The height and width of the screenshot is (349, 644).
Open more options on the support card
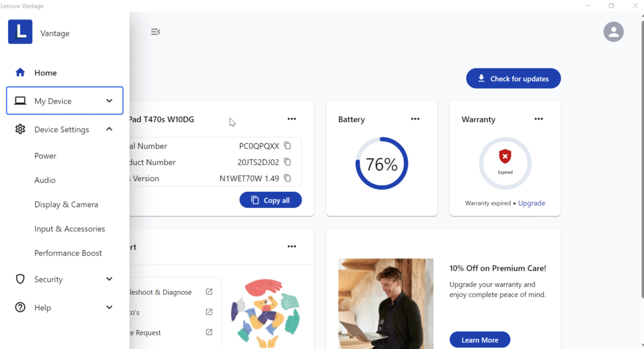point(292,247)
